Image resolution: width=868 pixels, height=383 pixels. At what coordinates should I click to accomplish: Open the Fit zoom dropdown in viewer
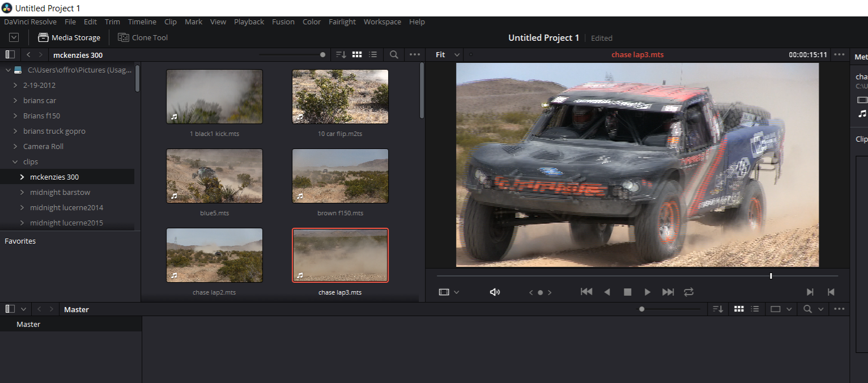(448, 55)
